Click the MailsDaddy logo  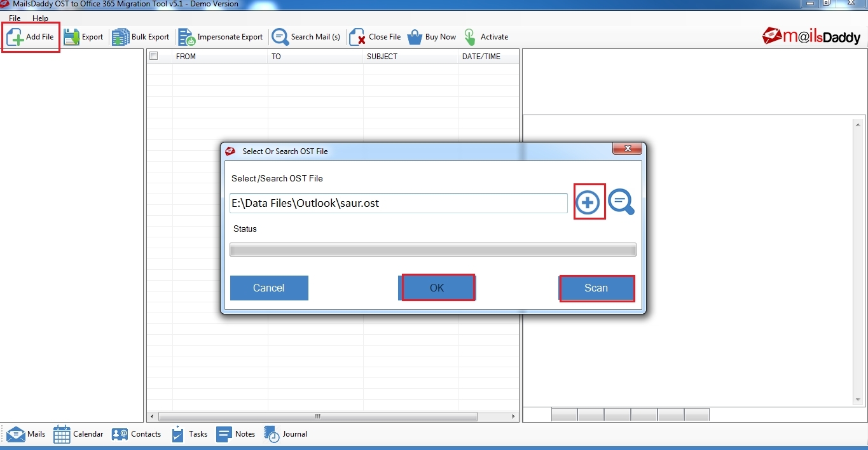coord(811,37)
